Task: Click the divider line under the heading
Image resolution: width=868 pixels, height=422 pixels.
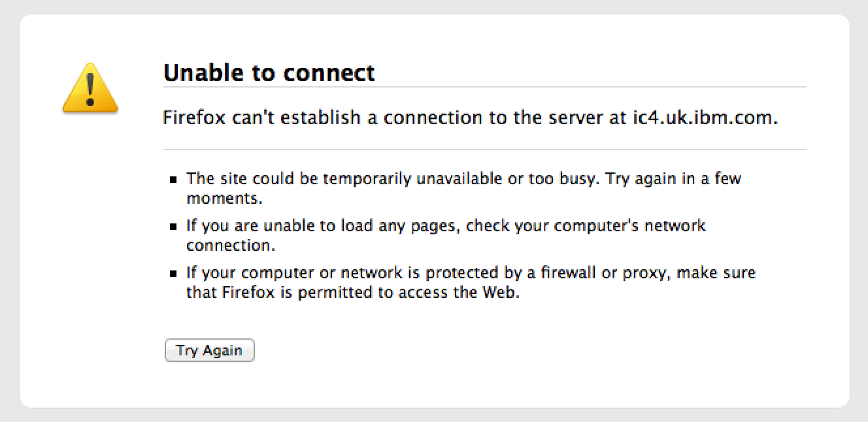Action: (x=484, y=87)
